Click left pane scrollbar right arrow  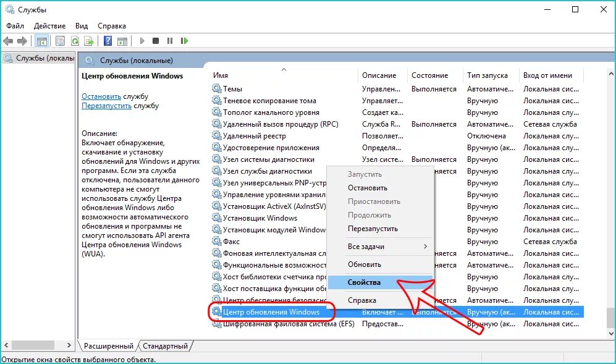(x=69, y=345)
